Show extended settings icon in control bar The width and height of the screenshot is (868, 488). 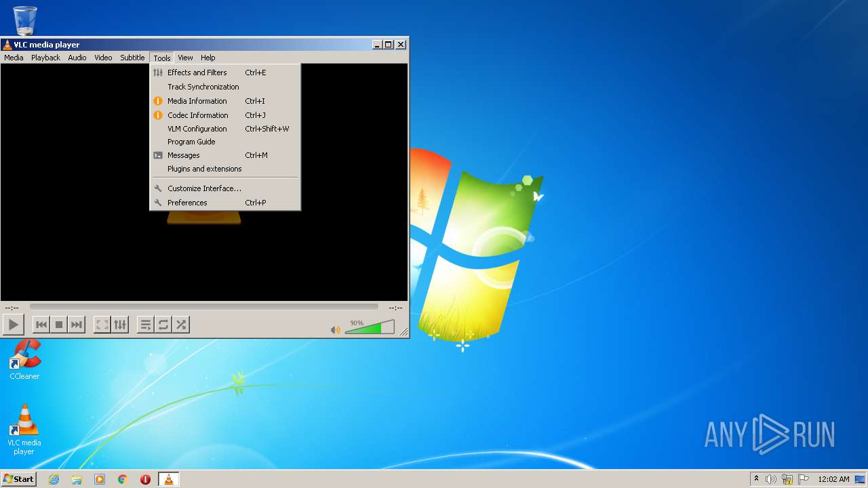point(120,325)
